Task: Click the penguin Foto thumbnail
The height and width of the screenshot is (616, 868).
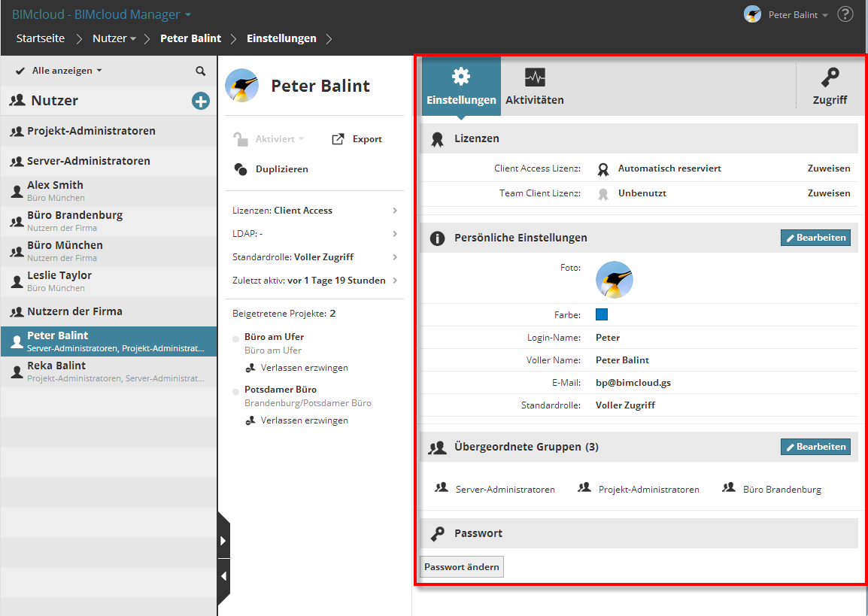Action: point(614,280)
